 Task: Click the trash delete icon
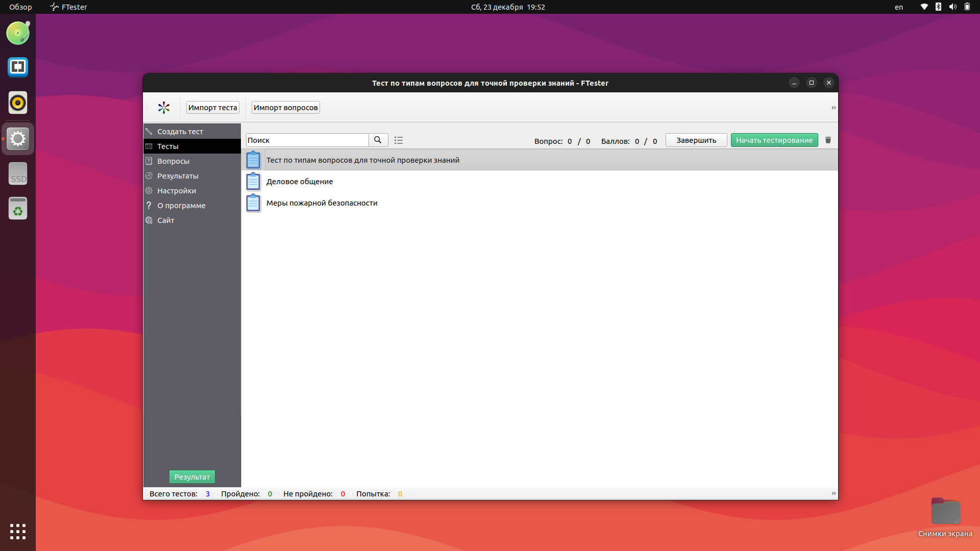coord(828,140)
